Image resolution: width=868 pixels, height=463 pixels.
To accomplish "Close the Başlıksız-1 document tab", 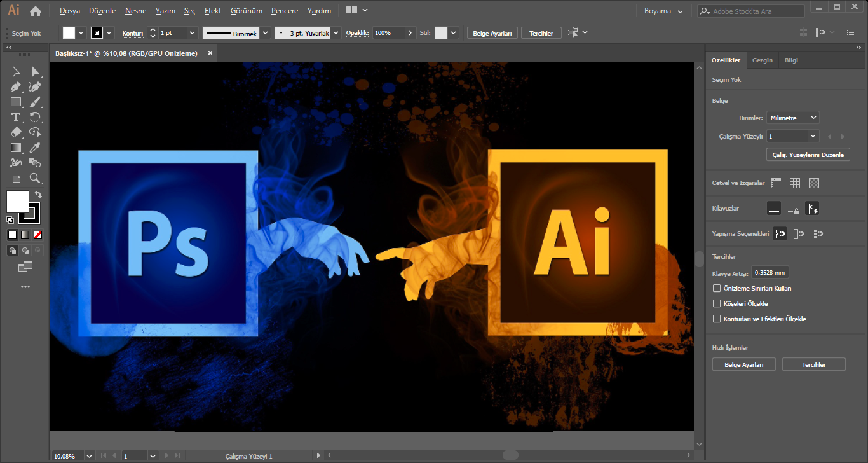I will [210, 53].
